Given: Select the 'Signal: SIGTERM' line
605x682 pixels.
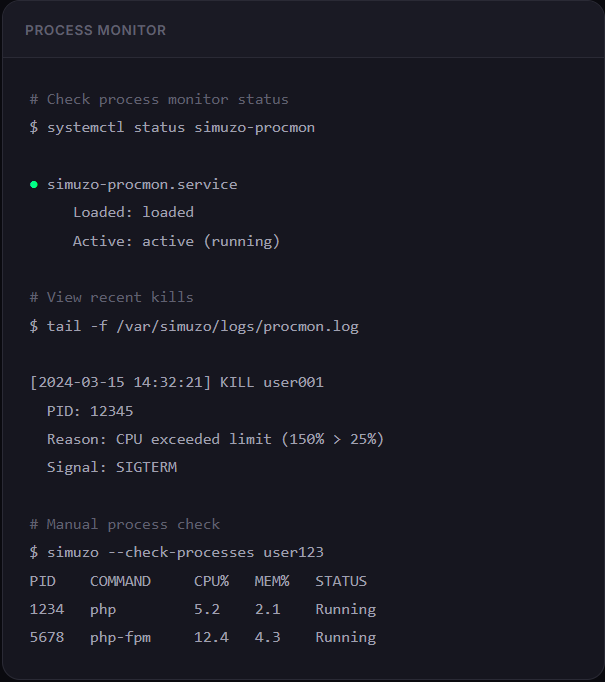Looking at the screenshot, I should 112,468.
